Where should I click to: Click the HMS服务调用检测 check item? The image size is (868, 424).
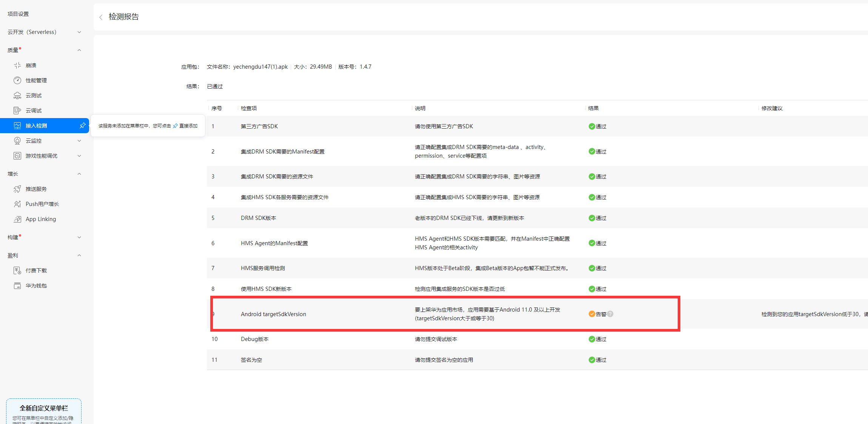click(263, 268)
